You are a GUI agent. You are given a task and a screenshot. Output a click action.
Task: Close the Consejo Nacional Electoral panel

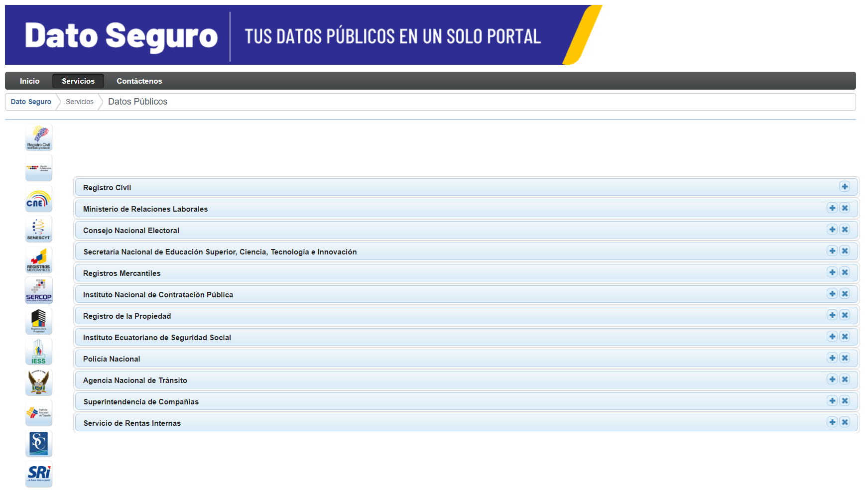(845, 230)
